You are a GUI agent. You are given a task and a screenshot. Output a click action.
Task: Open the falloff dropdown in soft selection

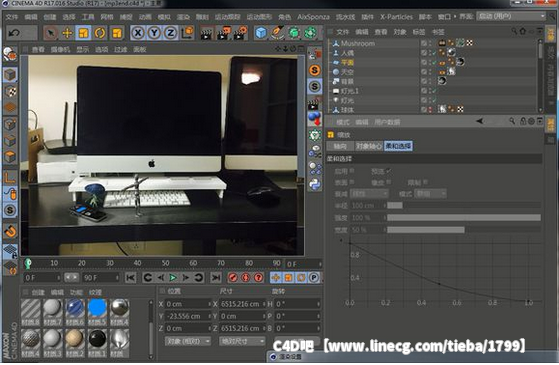[369, 194]
